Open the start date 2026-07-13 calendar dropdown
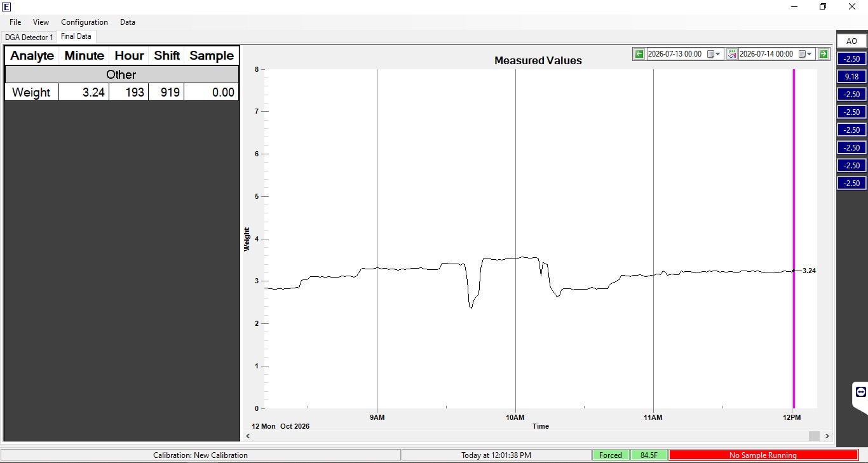The image size is (868, 463). (714, 54)
